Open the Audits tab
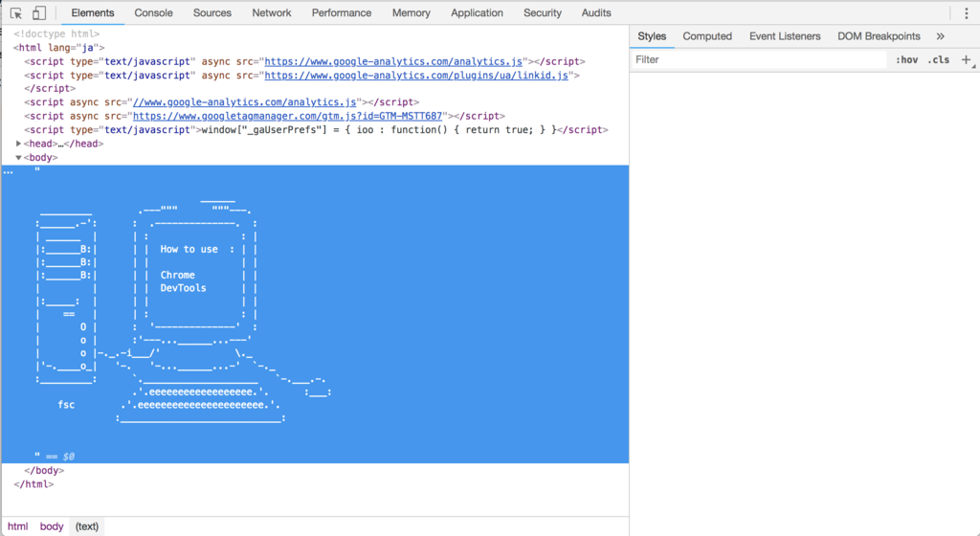Image resolution: width=980 pixels, height=536 pixels. click(x=596, y=13)
